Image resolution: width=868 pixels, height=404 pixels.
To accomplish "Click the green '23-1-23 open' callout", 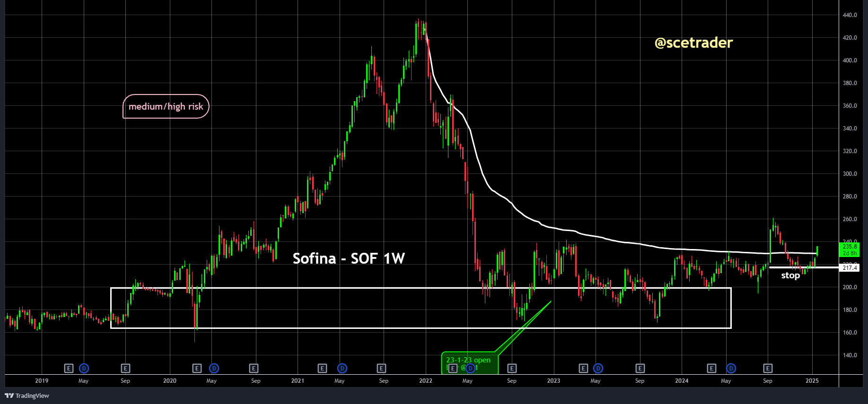I will point(469,363).
